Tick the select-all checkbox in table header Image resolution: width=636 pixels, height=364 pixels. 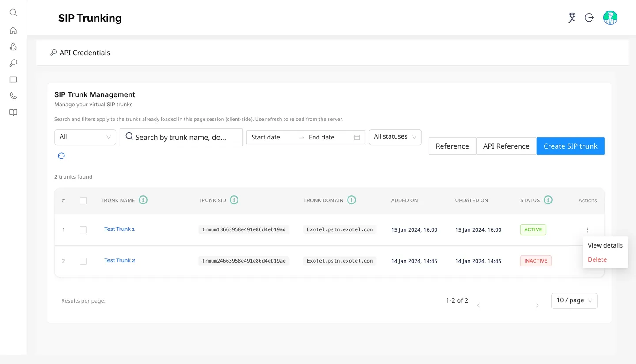point(83,200)
